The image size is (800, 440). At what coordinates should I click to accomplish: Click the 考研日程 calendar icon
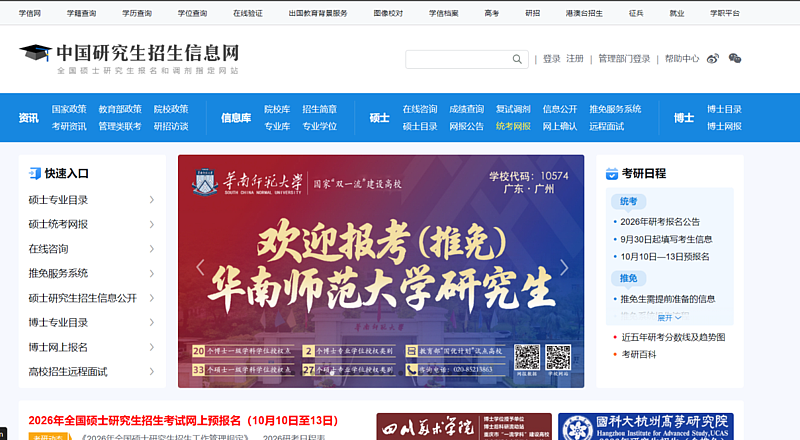[x=612, y=173]
